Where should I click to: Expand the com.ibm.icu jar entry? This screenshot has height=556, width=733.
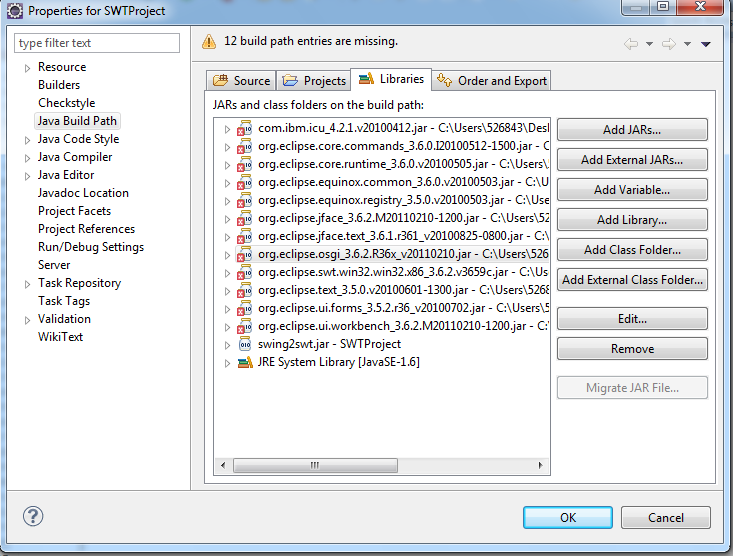[227, 129]
